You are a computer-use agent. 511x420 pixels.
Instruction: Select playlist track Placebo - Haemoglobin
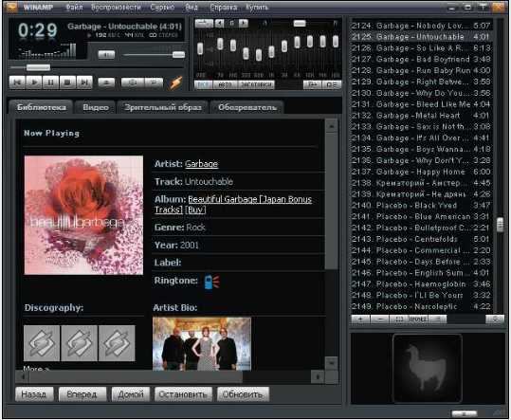421,284
